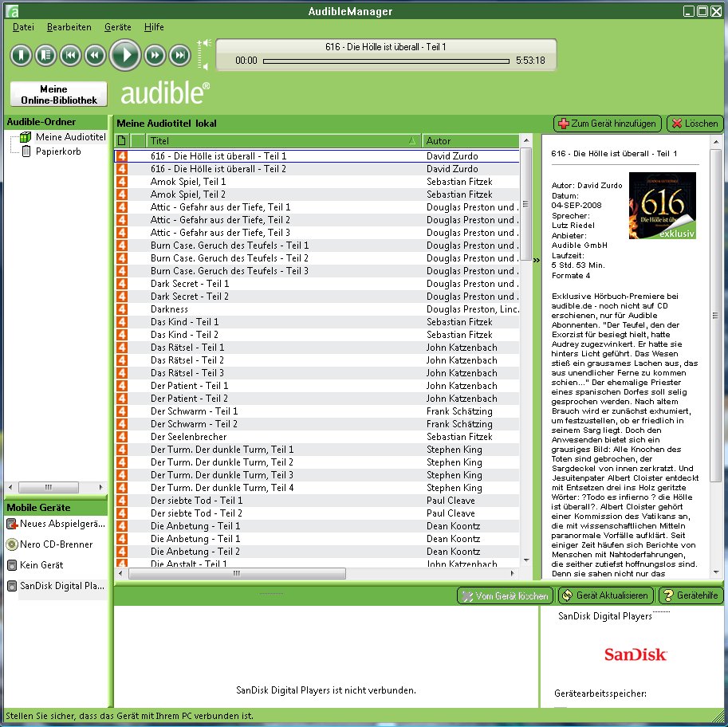Select Attic - Gefahr aus der Tiefe, Teil 3
The width and height of the screenshot is (728, 727).
pyautogui.click(x=317, y=233)
